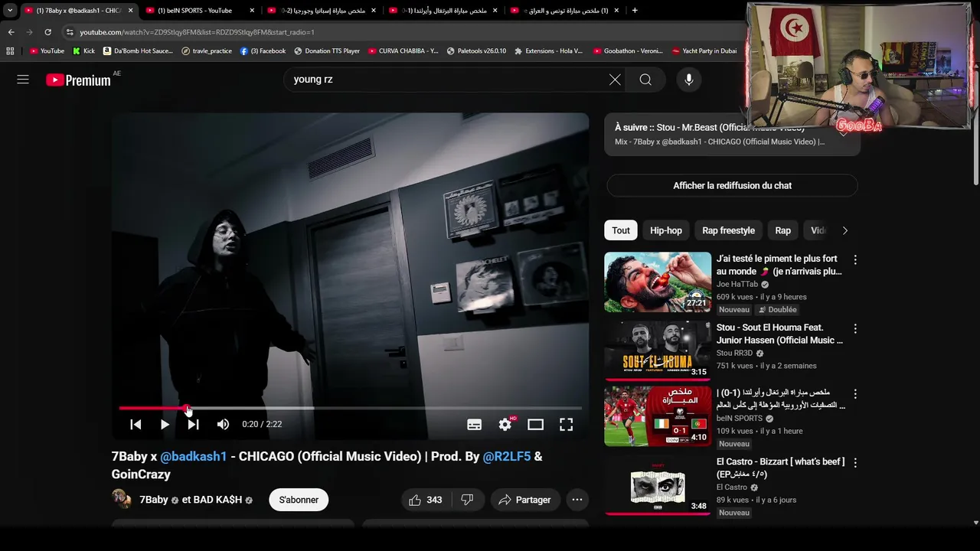Select the Rap freestyle filter chip
980x551 pixels.
tap(728, 230)
